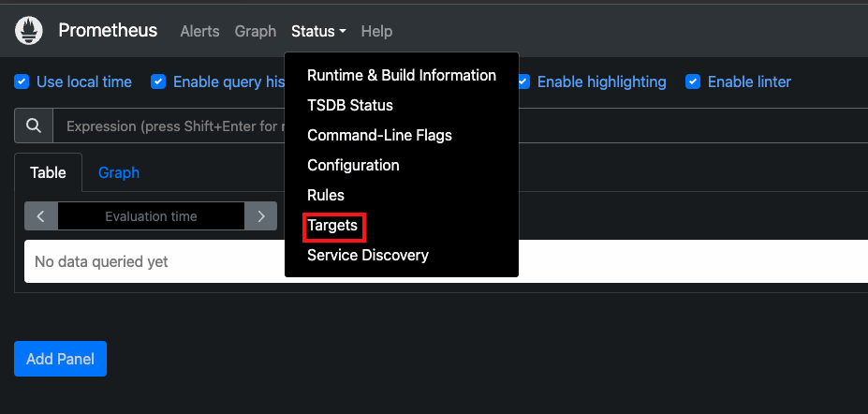Viewport: 868px width, 414px height.
Task: Open the Graph nav link in header
Action: (x=256, y=32)
